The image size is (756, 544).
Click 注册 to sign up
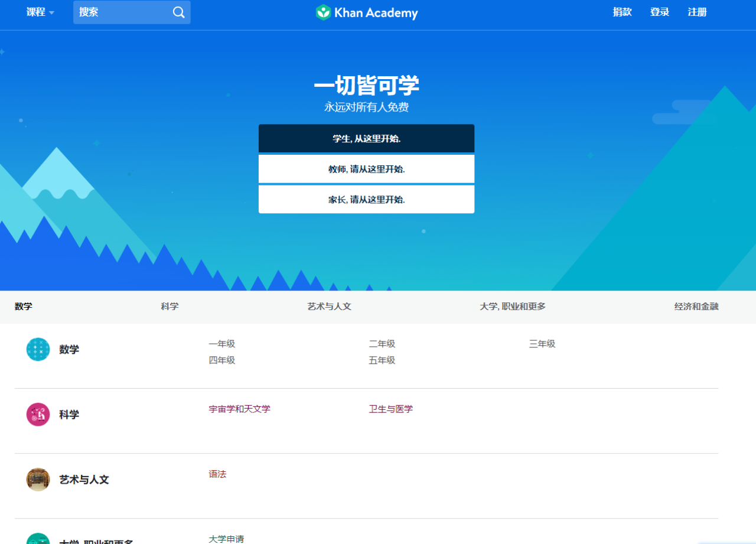(x=697, y=12)
